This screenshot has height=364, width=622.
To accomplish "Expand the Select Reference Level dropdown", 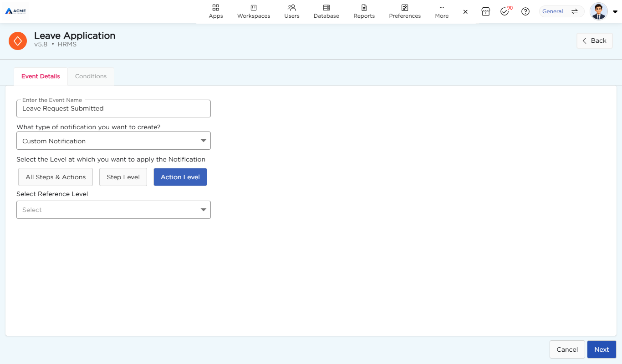I will pos(113,210).
